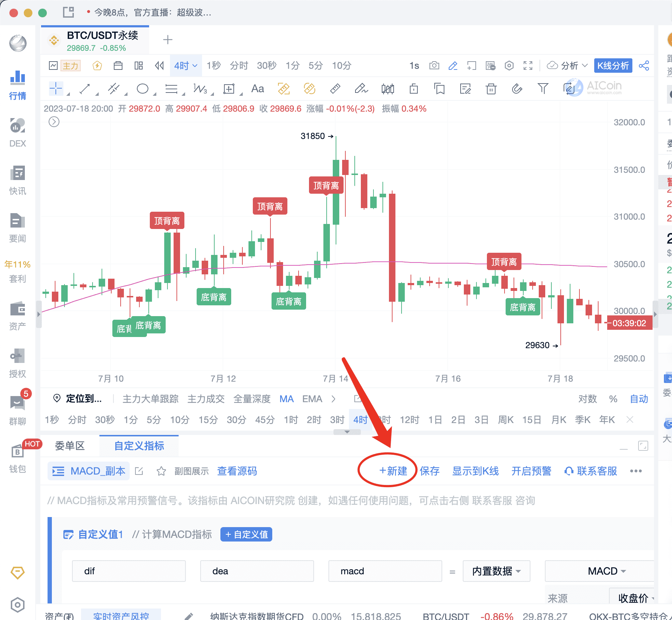This screenshot has height=620, width=672.
Task: Select the ellipse shape tool
Action: (x=143, y=89)
